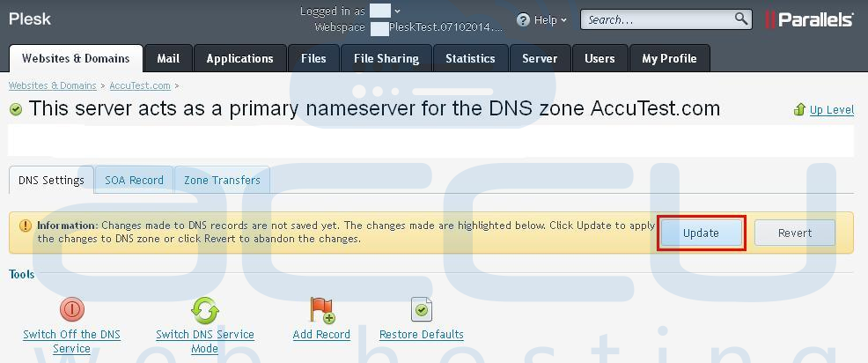Click the Switch Off the DNS Service link

pos(71,341)
